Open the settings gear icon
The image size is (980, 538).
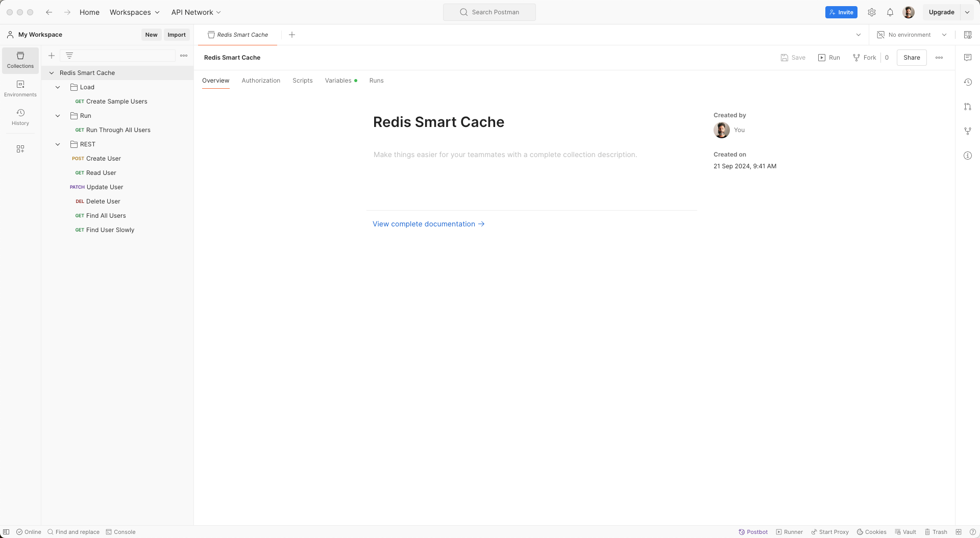pyautogui.click(x=872, y=12)
